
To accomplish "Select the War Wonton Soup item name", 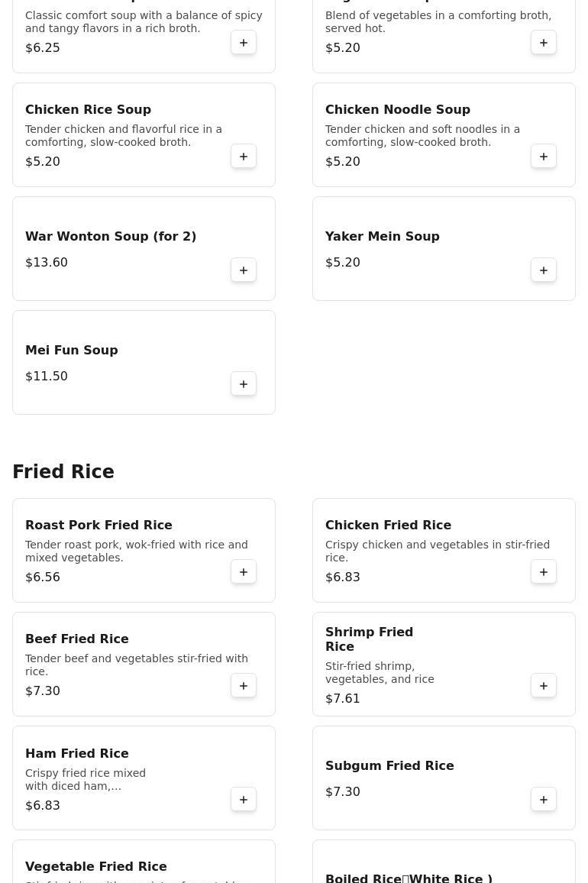I will (111, 237).
